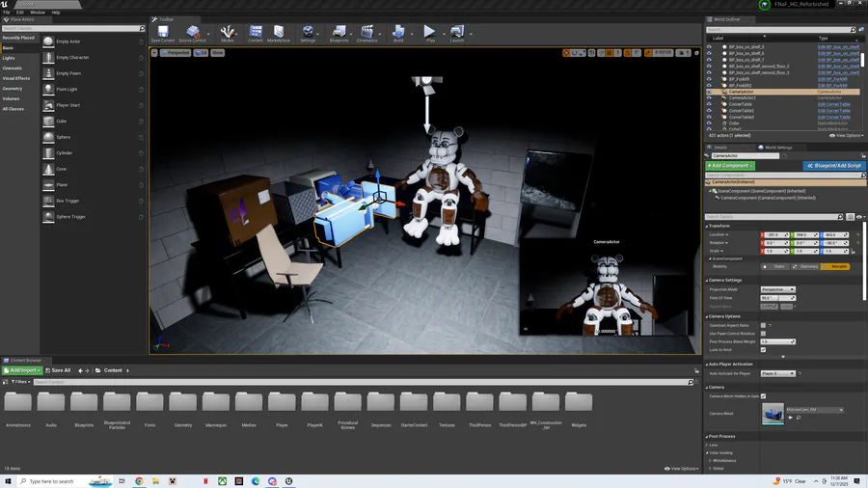The image size is (868, 488).
Task: Open Source Control from the toolbar
Action: (192, 33)
